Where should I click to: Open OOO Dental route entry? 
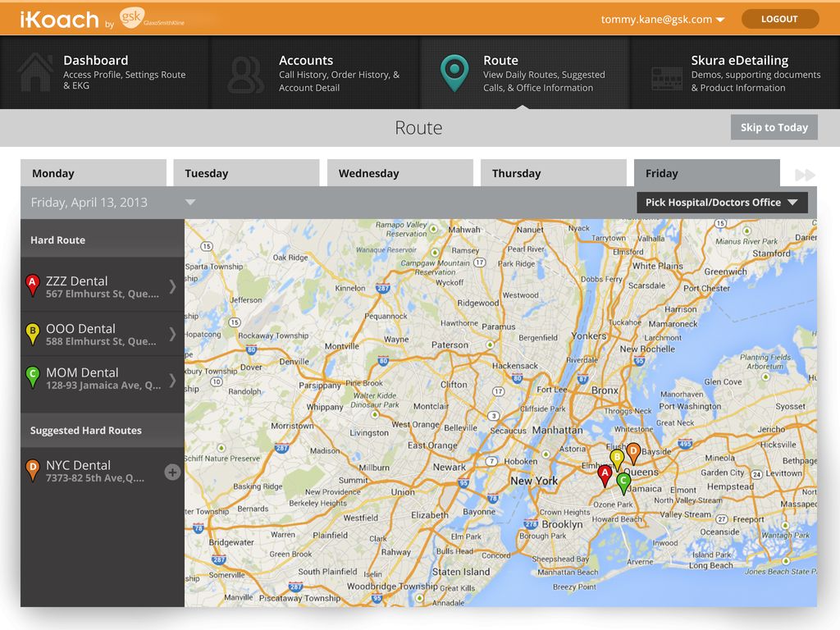(103, 335)
